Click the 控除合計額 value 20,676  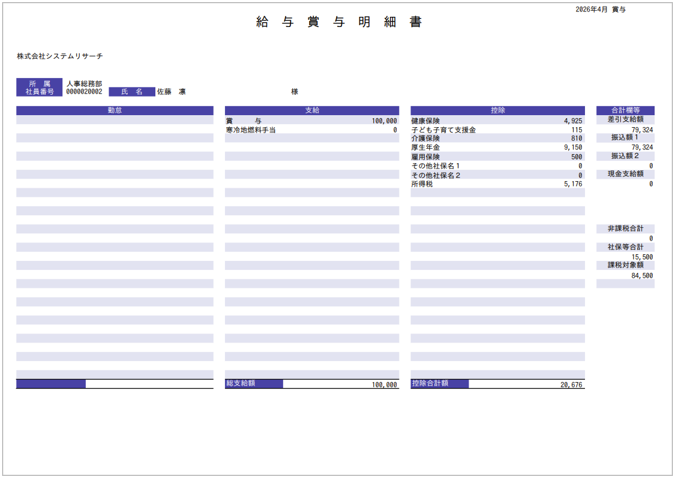coord(571,384)
